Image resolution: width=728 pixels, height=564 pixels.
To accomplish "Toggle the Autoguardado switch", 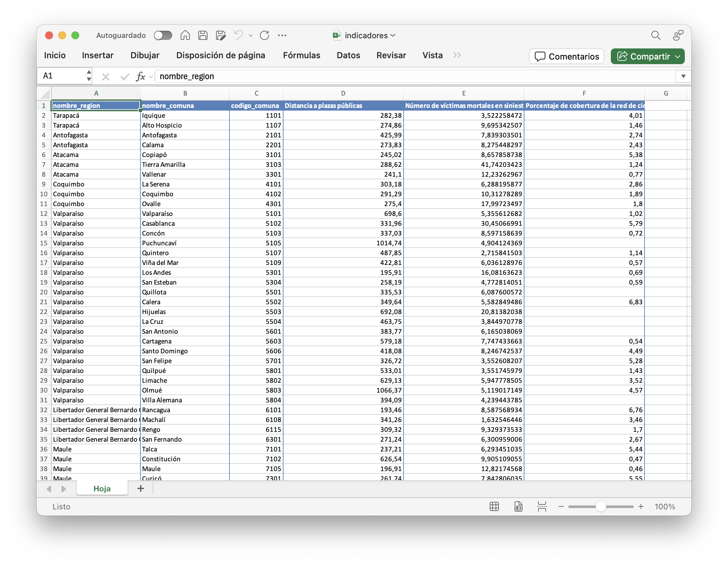I will click(x=163, y=35).
